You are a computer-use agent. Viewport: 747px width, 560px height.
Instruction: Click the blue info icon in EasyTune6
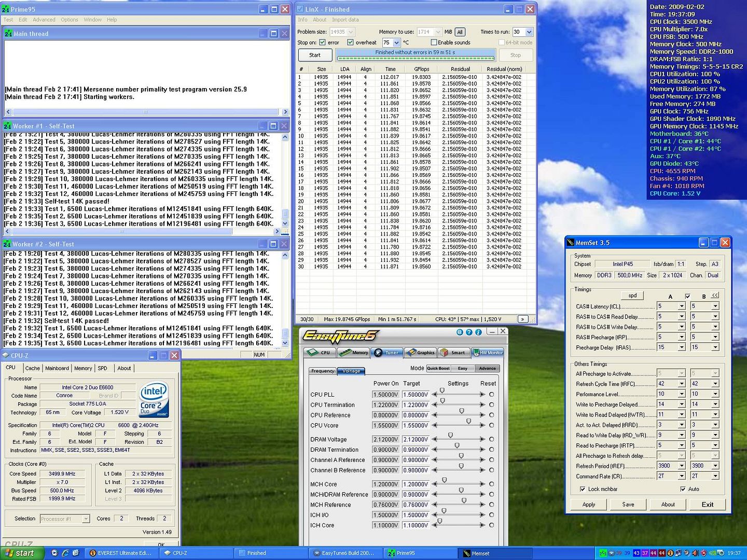pyautogui.click(x=478, y=332)
